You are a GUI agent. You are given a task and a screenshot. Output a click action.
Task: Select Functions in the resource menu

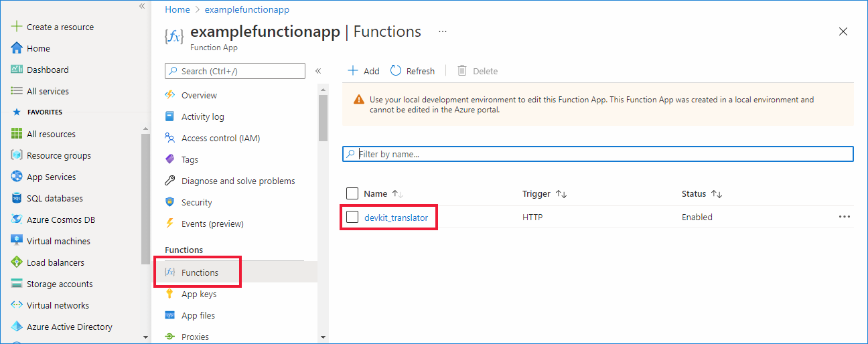pyautogui.click(x=200, y=272)
